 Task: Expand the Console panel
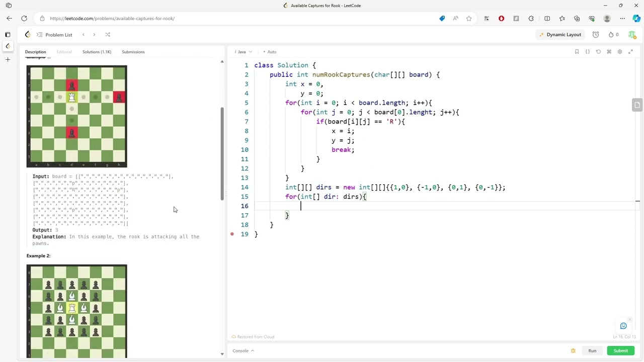pos(244,350)
